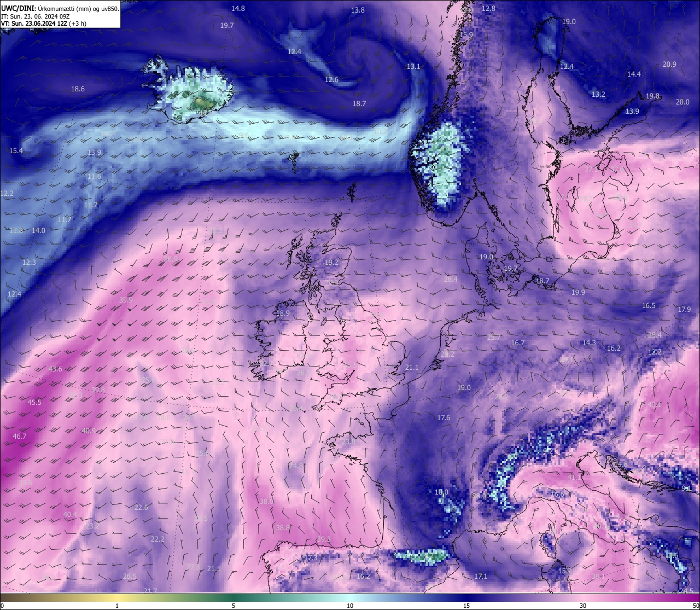The height and width of the screenshot is (610, 700).
Task: Click the 40.4 value on the map
Action: (70, 514)
